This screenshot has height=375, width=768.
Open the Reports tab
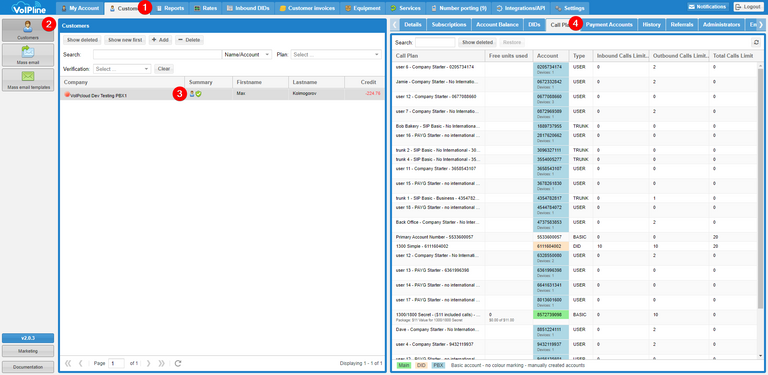170,8
